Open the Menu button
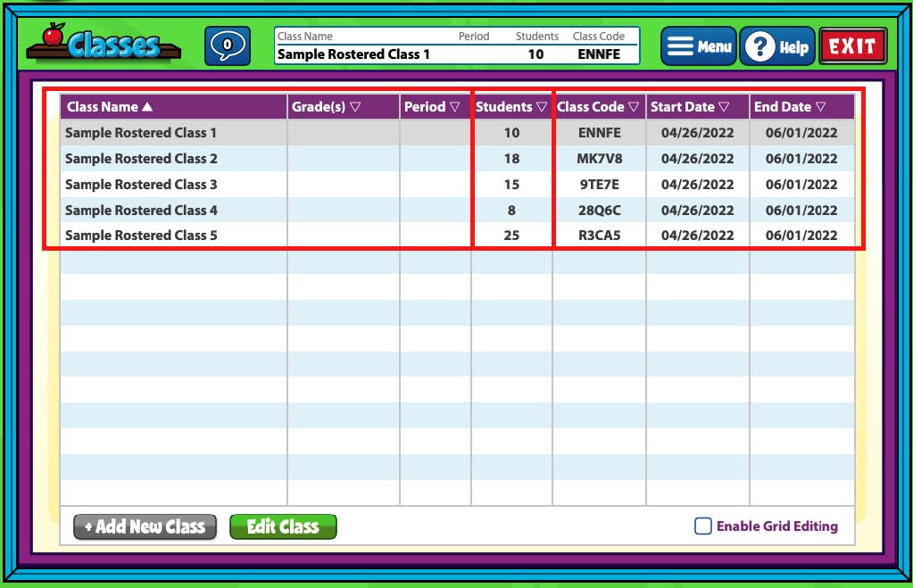This screenshot has height=588, width=913. (698, 46)
